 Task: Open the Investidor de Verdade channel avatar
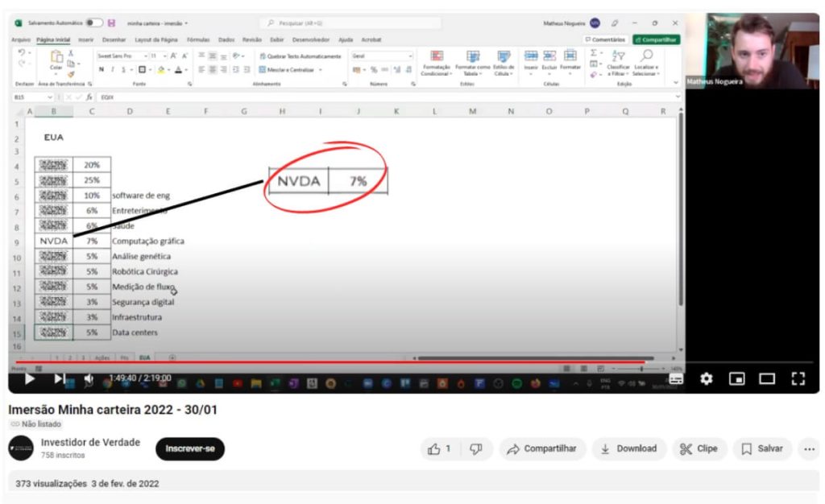coord(21,448)
